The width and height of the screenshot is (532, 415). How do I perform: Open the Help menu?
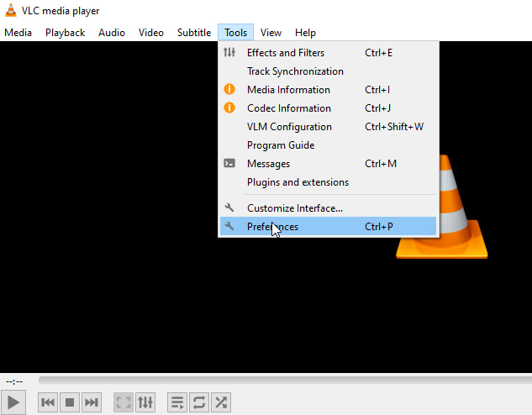pos(305,33)
